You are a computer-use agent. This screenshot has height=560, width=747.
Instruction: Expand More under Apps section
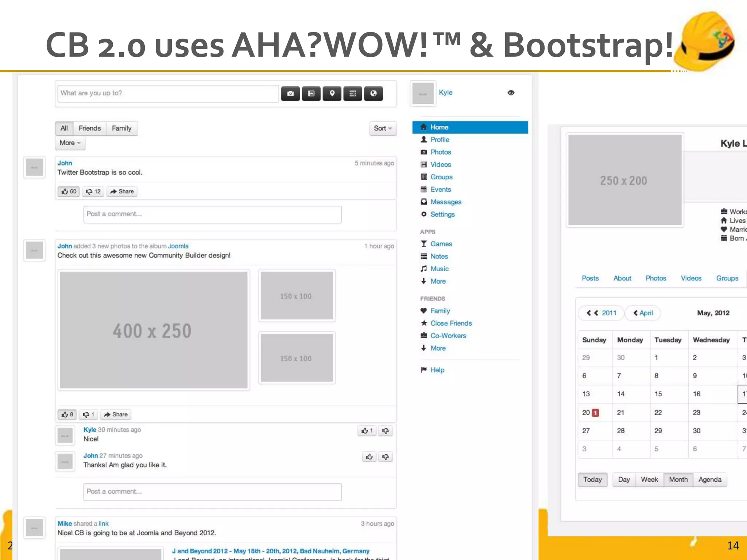click(438, 281)
